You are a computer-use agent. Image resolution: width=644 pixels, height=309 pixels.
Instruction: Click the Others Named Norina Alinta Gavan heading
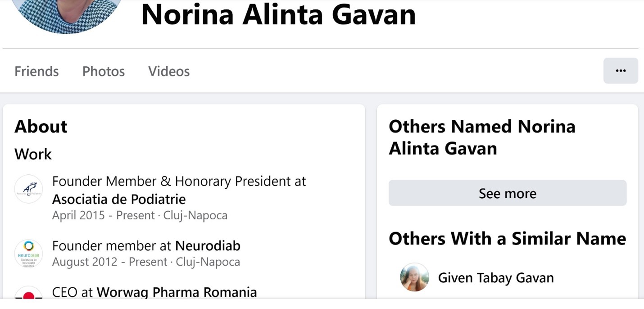pos(482,137)
